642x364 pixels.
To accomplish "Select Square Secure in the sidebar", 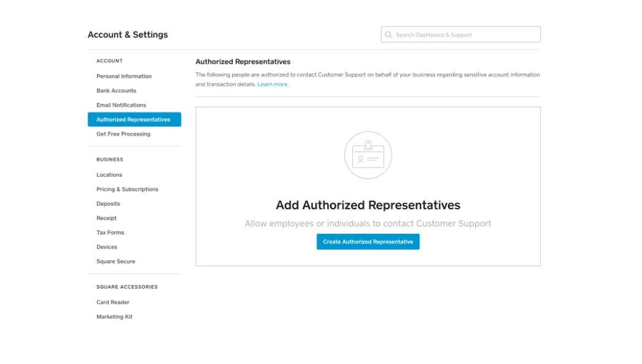I will pos(114,261).
